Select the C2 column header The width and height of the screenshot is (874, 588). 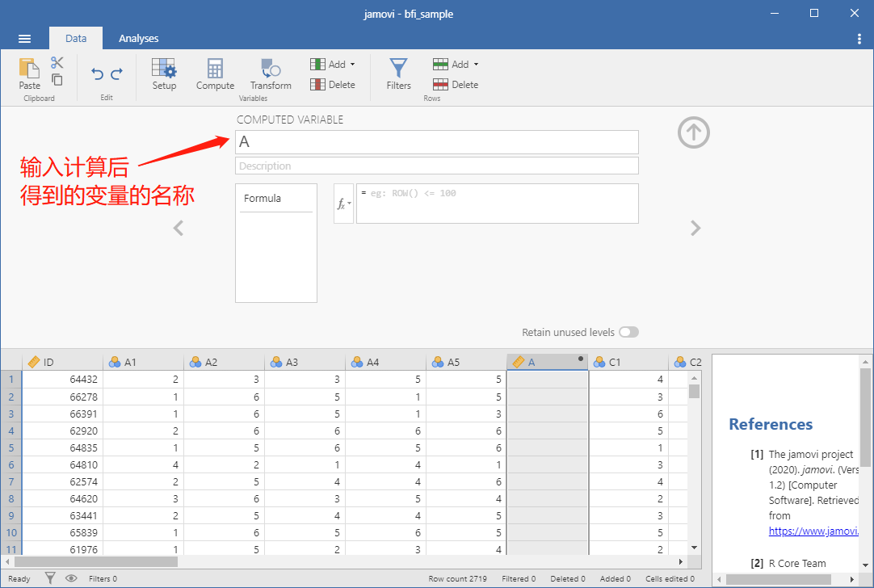click(x=685, y=363)
